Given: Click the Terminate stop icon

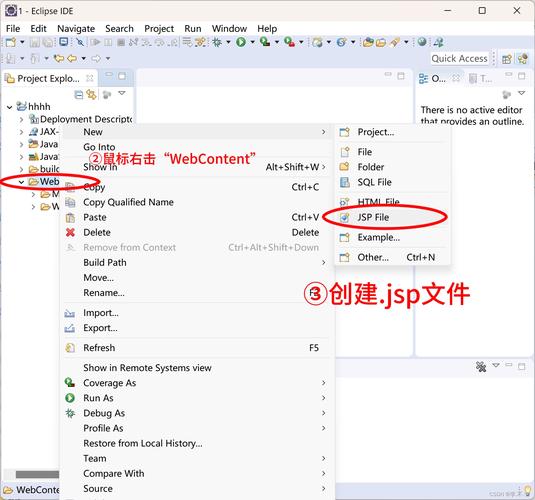Looking at the screenshot, I should [x=120, y=42].
